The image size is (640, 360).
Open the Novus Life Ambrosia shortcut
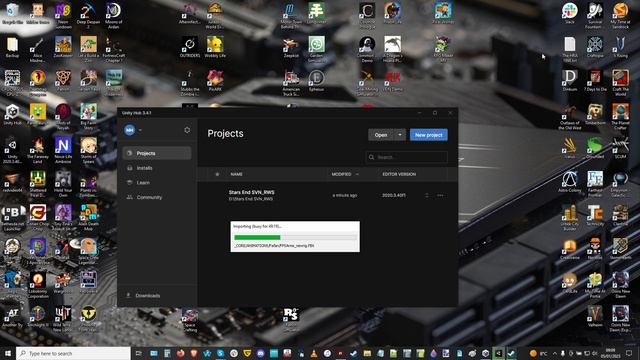click(63, 150)
